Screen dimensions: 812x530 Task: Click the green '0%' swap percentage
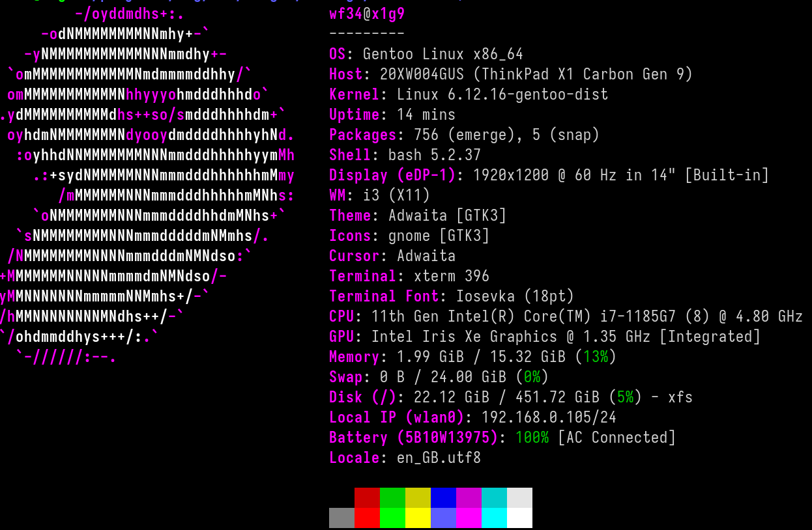pos(532,377)
